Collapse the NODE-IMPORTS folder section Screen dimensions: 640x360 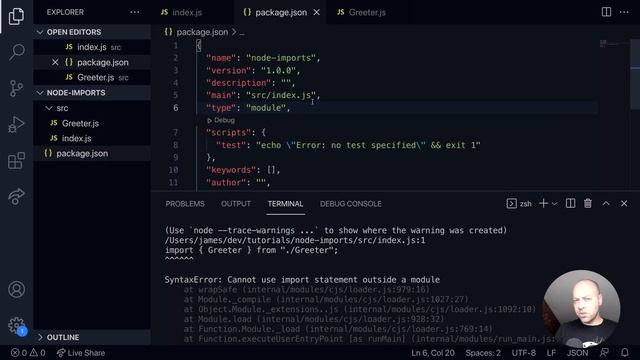click(x=92, y=93)
